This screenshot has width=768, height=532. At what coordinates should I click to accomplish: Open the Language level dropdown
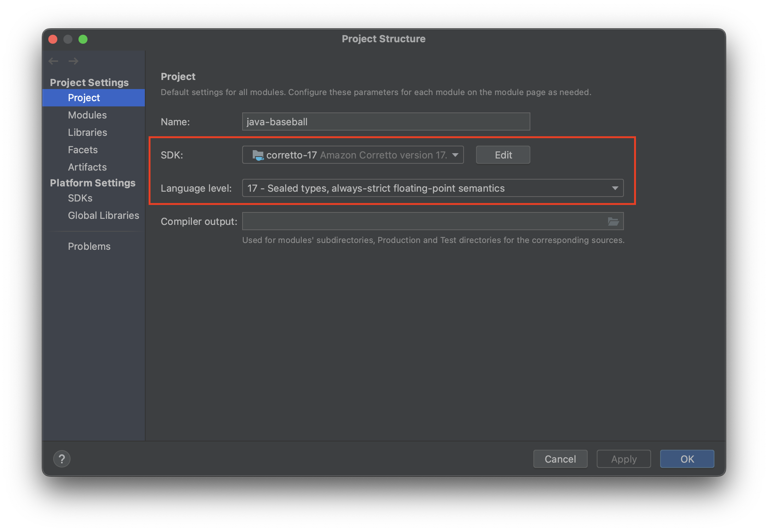coord(615,188)
